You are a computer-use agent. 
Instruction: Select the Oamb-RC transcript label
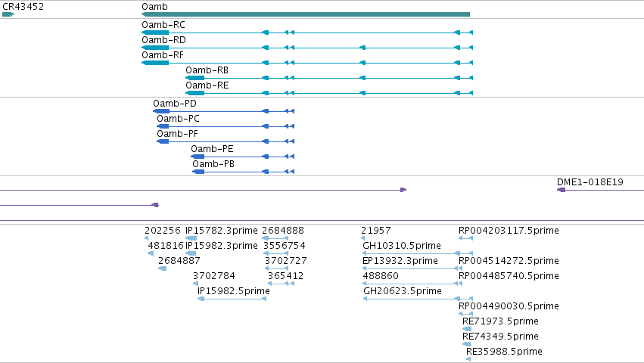click(163, 25)
